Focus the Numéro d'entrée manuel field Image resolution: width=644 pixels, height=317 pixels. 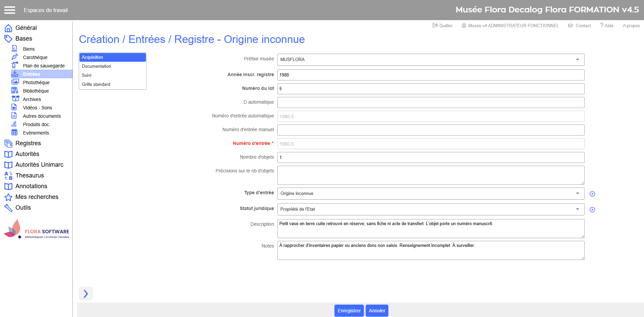click(431, 130)
